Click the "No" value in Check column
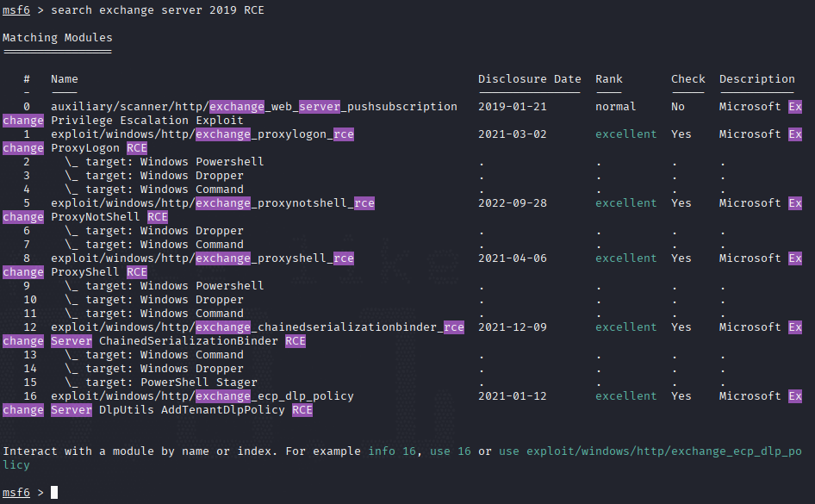This screenshot has height=504, width=815. [678, 107]
